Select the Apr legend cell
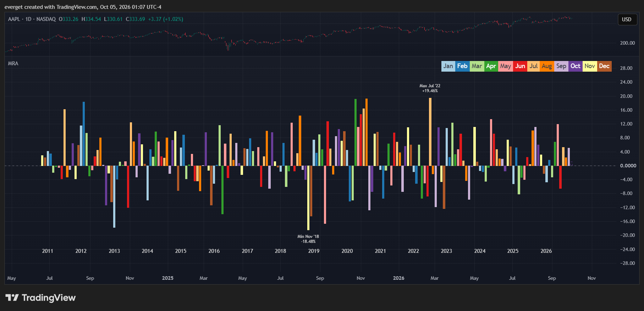Screen dimensions: 644x311 click(491, 66)
